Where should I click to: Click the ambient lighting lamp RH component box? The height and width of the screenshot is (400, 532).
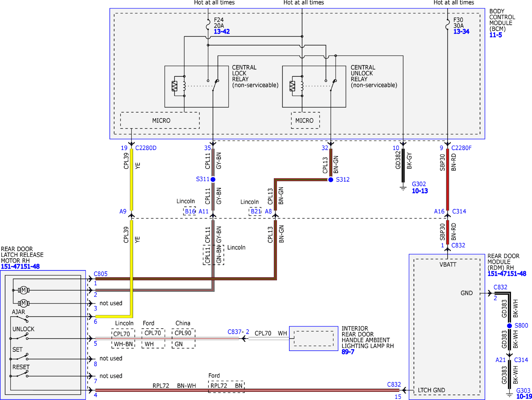pos(313,338)
